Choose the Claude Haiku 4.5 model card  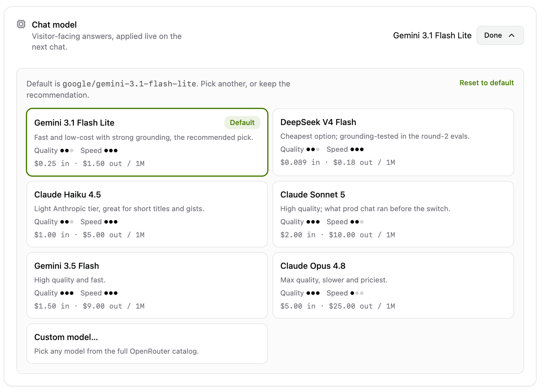(147, 214)
